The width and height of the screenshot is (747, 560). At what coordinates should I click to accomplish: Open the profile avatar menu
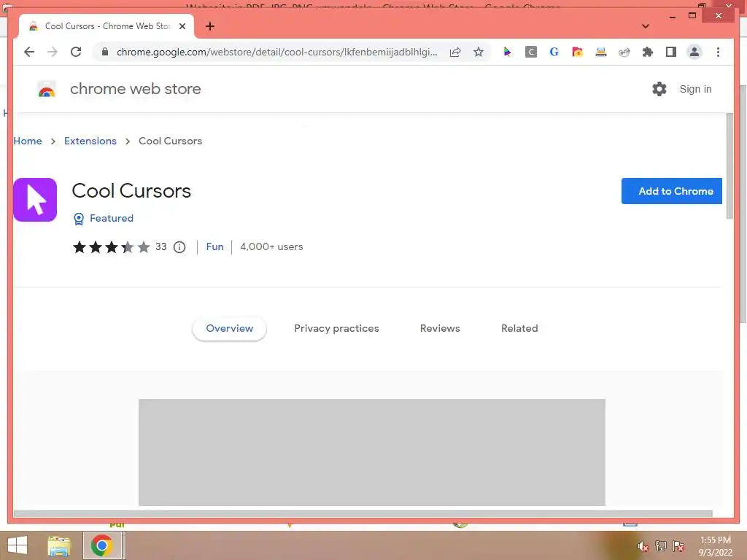point(694,52)
